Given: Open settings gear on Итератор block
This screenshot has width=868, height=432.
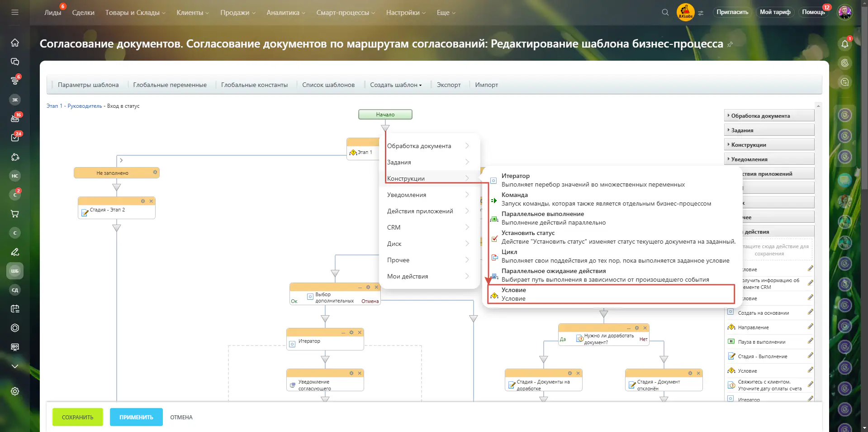Looking at the screenshot, I should (351, 332).
